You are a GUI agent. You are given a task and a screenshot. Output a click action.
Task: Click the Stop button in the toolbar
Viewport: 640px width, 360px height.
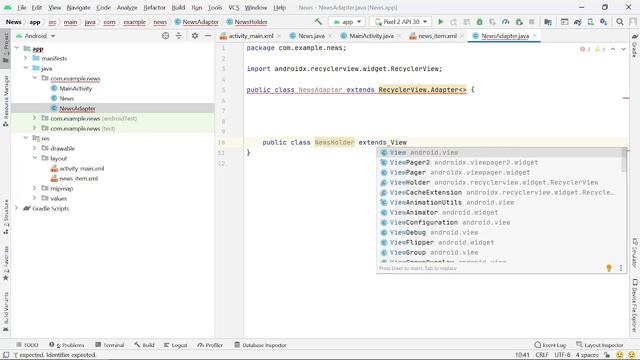(531, 22)
